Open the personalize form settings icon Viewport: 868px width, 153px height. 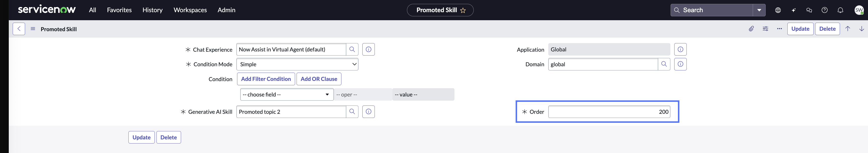tap(765, 29)
